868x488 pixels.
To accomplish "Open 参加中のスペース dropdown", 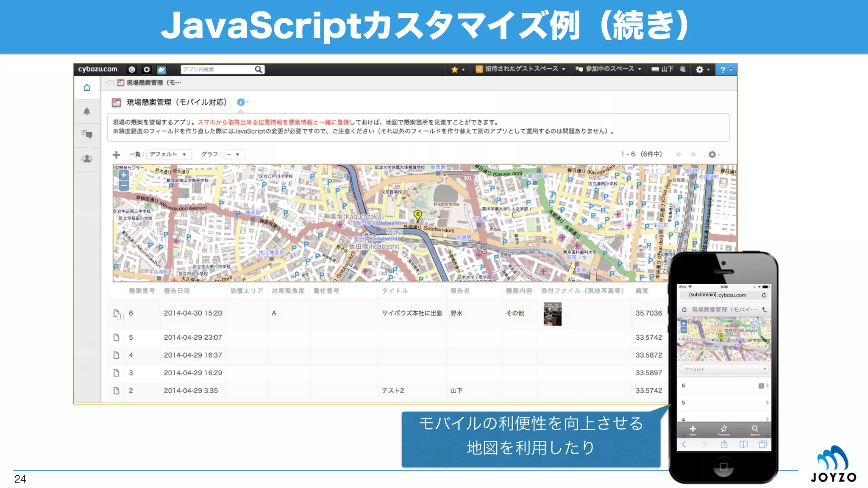I will [x=608, y=69].
